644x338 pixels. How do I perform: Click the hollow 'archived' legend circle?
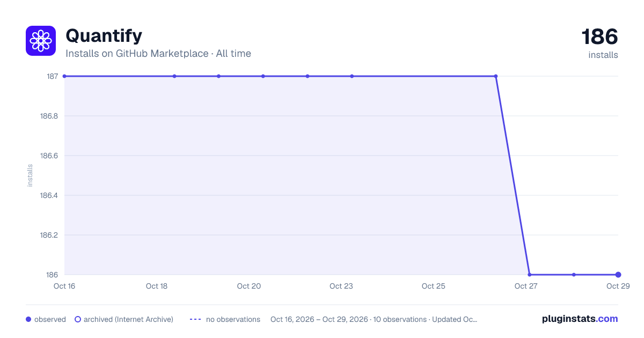click(77, 319)
